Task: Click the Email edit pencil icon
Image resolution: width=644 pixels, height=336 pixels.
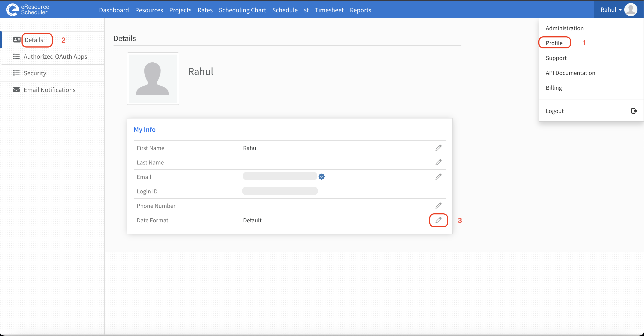Action: pos(438,177)
